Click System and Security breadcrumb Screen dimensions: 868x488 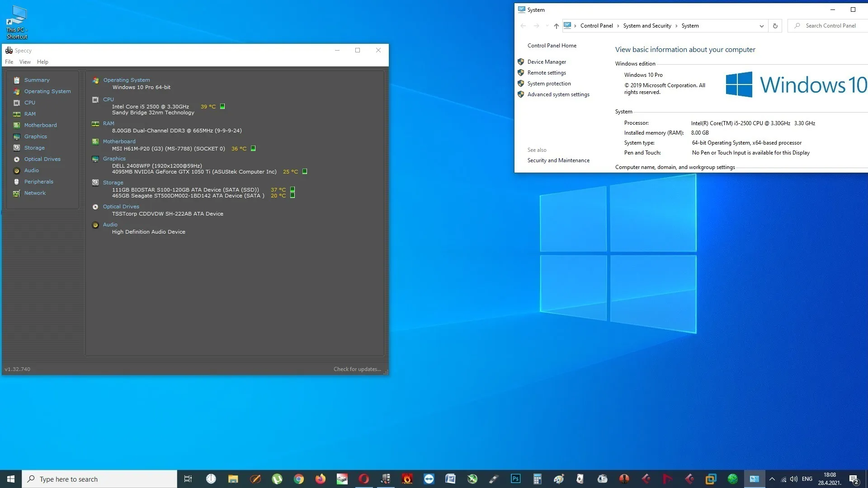click(647, 26)
